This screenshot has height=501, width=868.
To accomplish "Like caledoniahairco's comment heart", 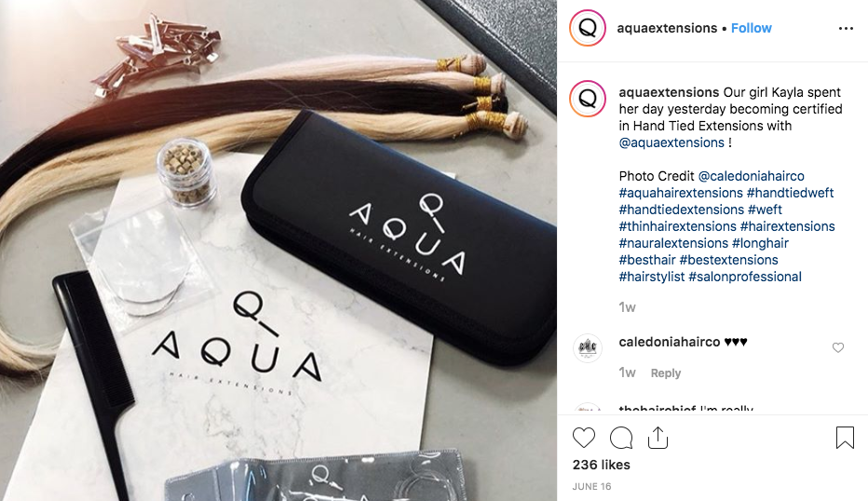I will point(838,347).
